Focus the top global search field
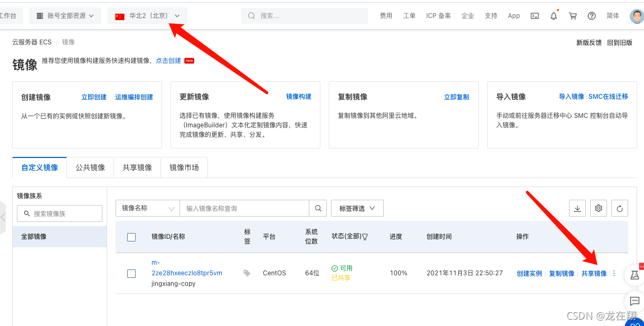Screen dimensions: 644x326 click(x=305, y=16)
